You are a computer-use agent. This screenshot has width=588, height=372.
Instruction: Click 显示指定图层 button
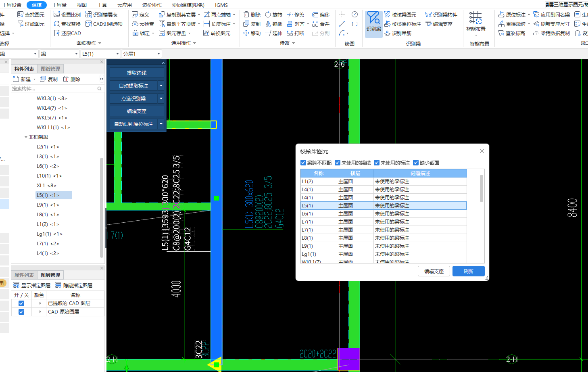point(32,285)
